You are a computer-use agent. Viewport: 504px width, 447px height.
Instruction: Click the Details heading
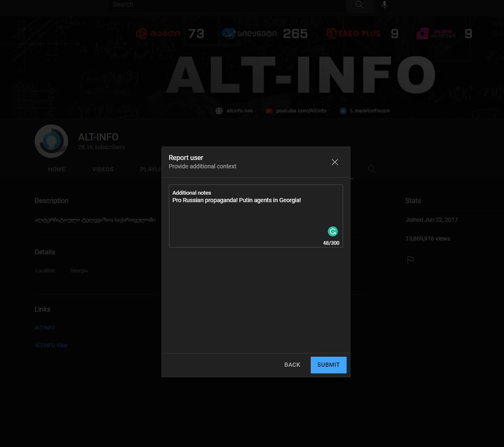tap(45, 252)
